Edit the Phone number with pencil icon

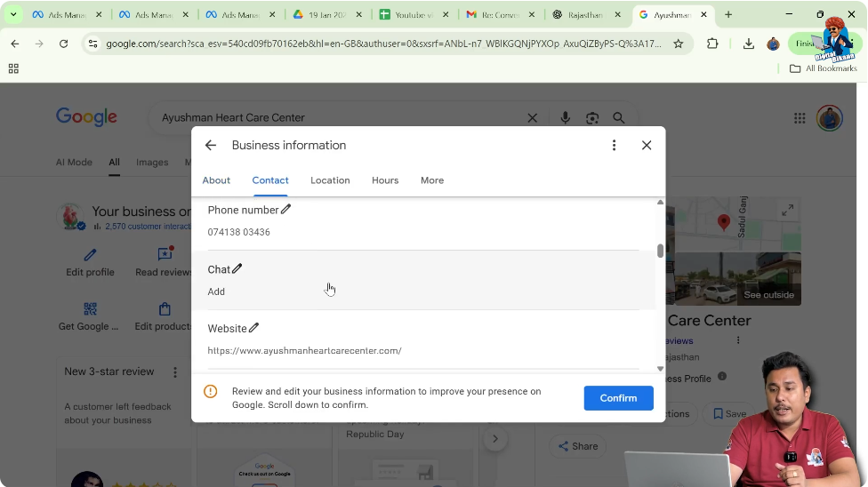point(285,209)
